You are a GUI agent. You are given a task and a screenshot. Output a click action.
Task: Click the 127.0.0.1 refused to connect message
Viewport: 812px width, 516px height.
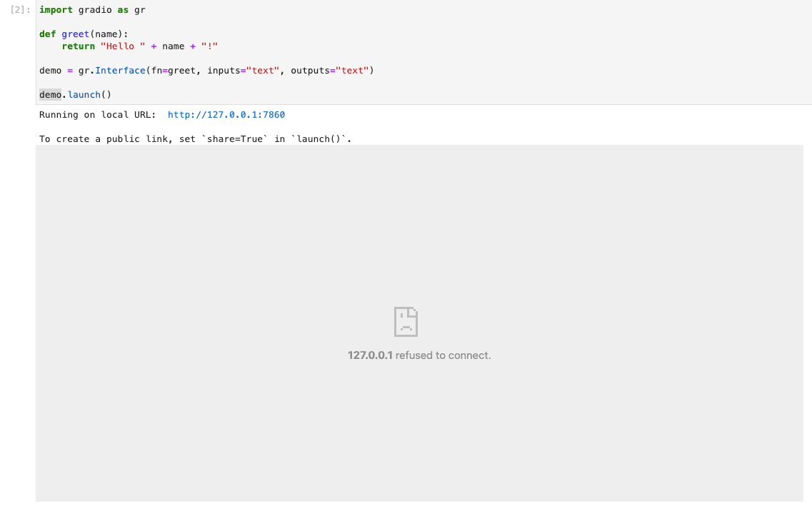pos(418,355)
